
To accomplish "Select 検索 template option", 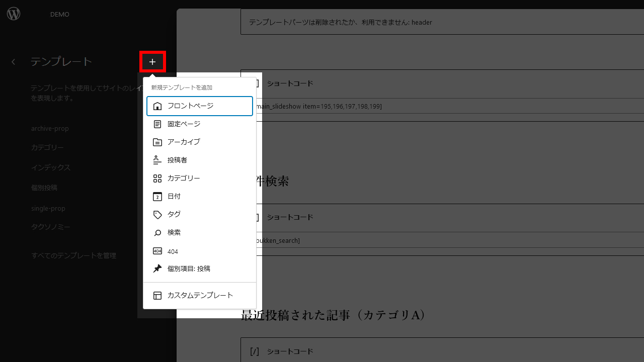I will (200, 233).
